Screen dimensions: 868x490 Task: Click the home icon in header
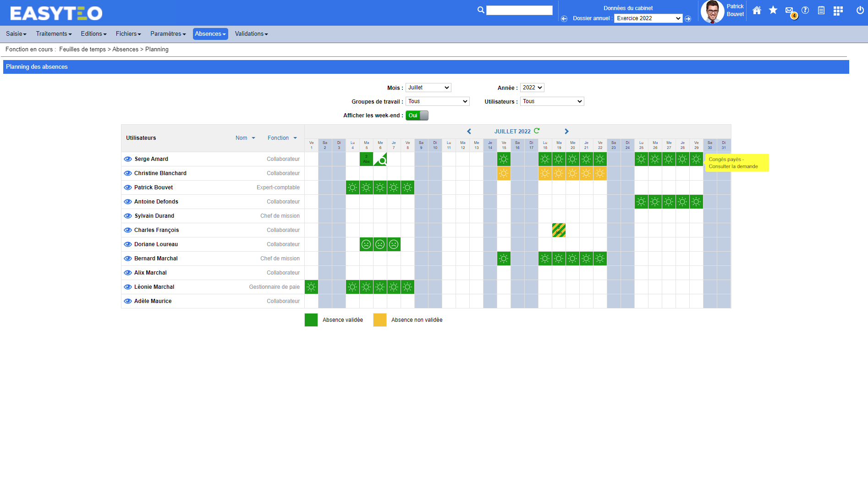point(757,11)
